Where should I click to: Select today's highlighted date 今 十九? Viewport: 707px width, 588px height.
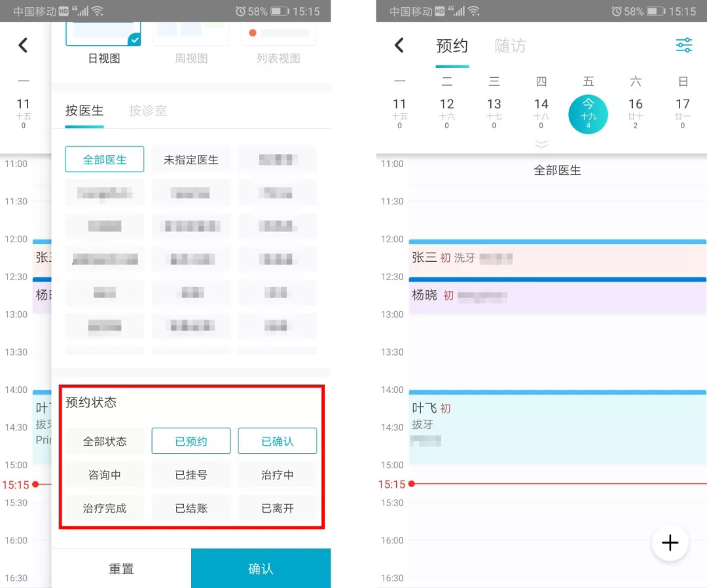pos(588,115)
